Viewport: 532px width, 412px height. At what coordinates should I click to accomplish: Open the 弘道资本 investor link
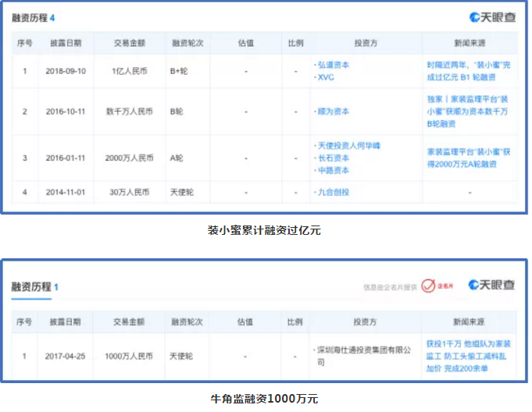[x=333, y=65]
